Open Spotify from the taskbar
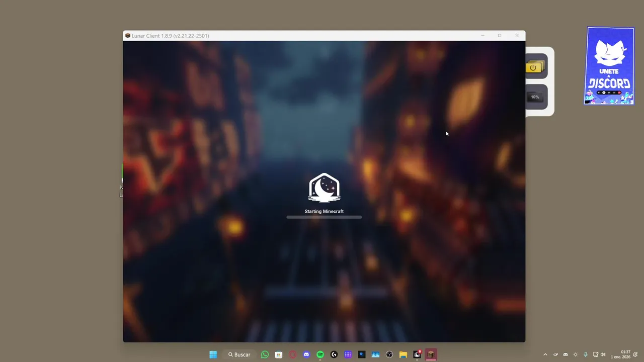 pyautogui.click(x=320, y=354)
